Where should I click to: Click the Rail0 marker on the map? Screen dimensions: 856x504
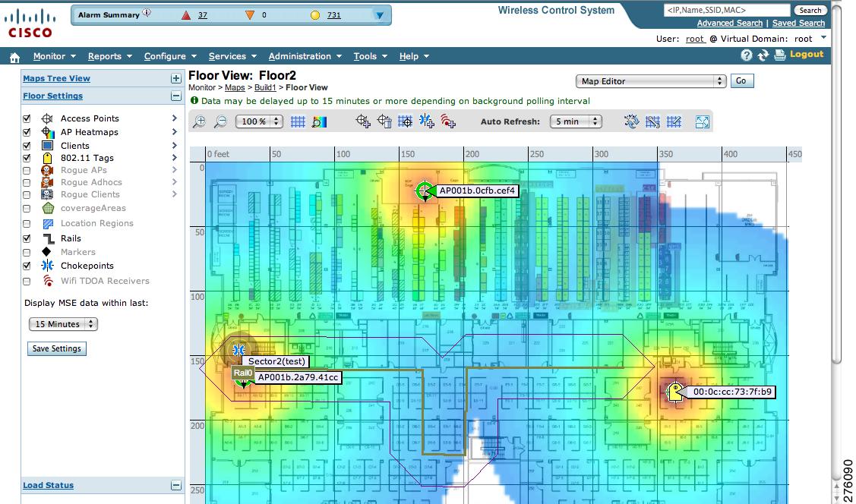[243, 373]
